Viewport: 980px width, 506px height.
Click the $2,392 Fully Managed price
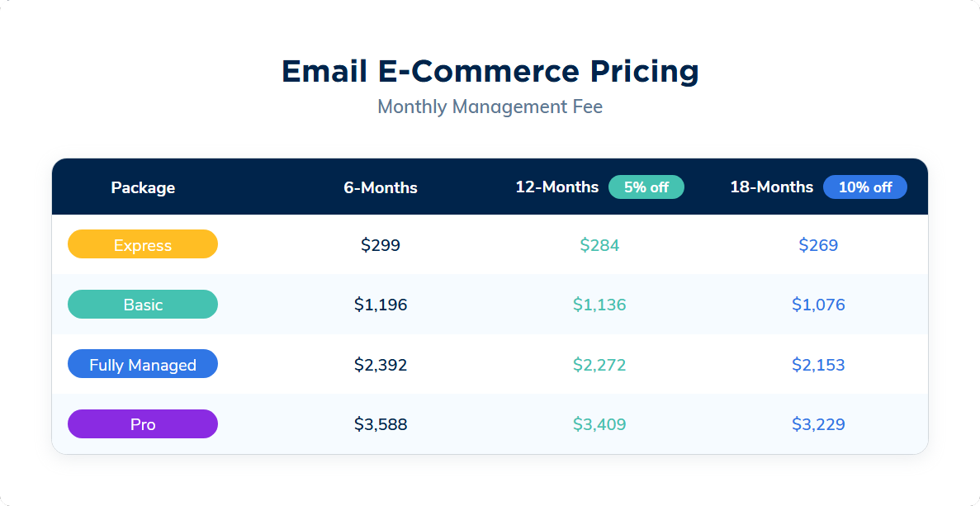pyautogui.click(x=381, y=364)
